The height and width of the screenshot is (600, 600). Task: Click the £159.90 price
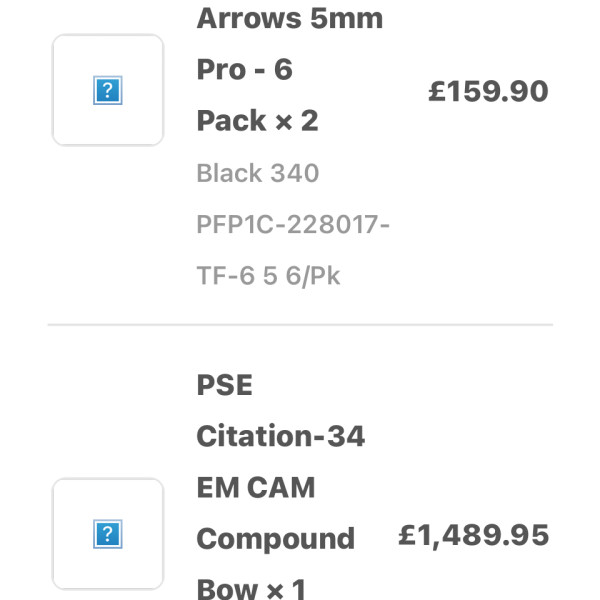pyautogui.click(x=489, y=91)
